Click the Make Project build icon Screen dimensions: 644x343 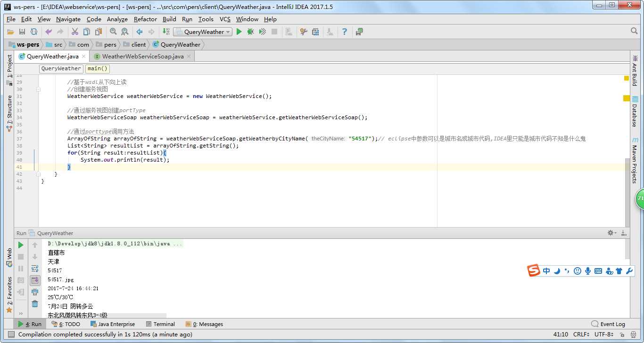point(166,32)
